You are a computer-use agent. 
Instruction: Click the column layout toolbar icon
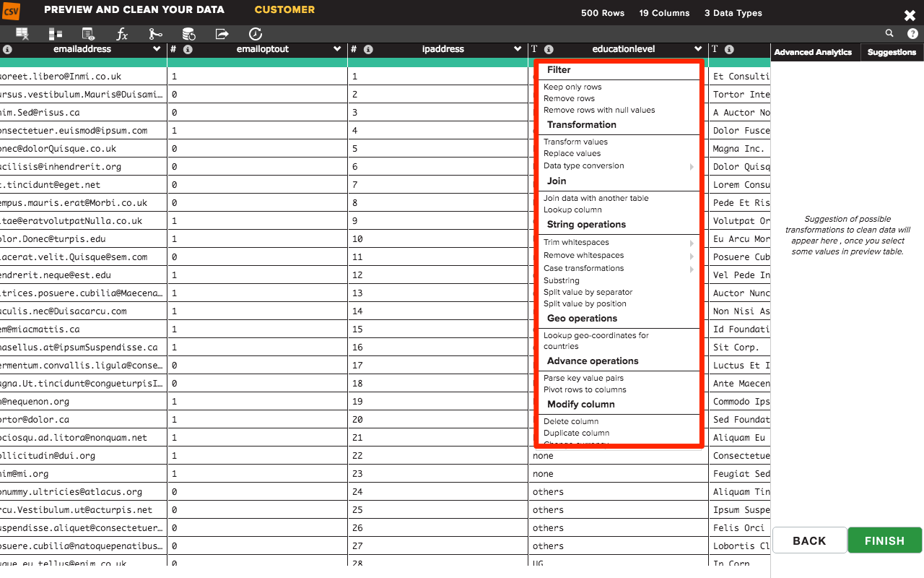point(56,34)
